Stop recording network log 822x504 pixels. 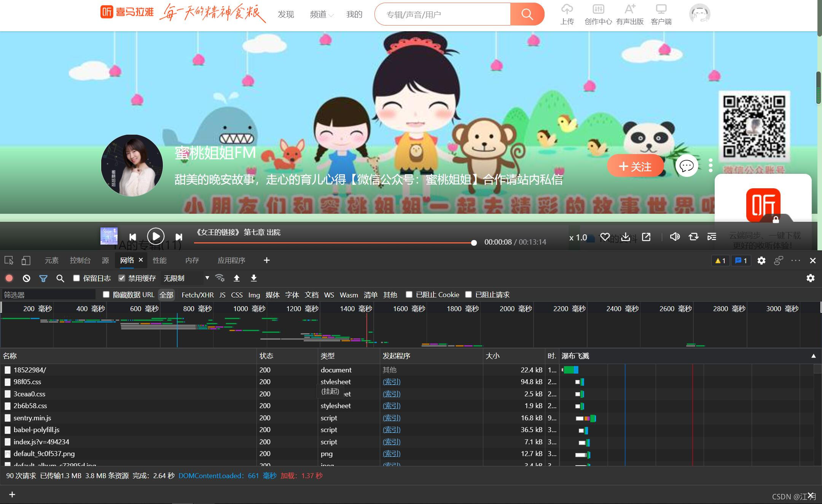tap(9, 278)
